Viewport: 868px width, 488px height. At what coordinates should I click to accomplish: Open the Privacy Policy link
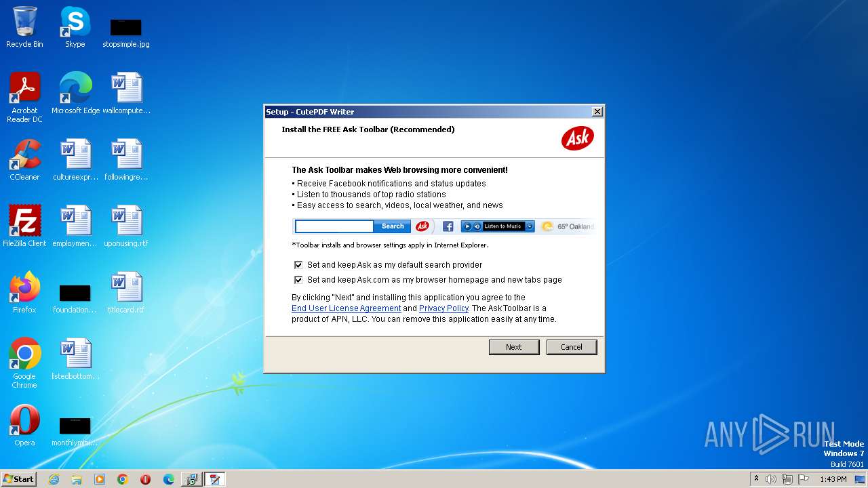pyautogui.click(x=443, y=308)
